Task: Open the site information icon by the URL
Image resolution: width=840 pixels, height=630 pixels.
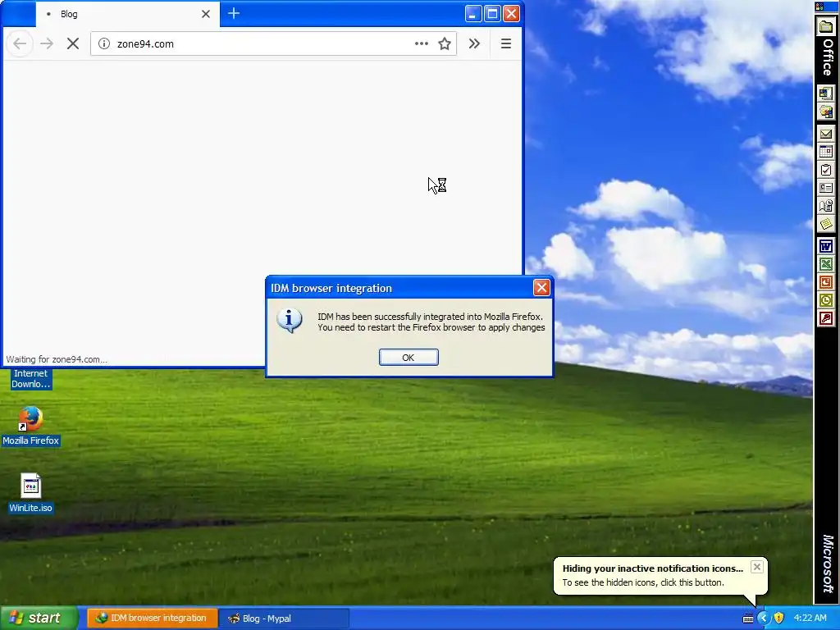Action: [104, 44]
